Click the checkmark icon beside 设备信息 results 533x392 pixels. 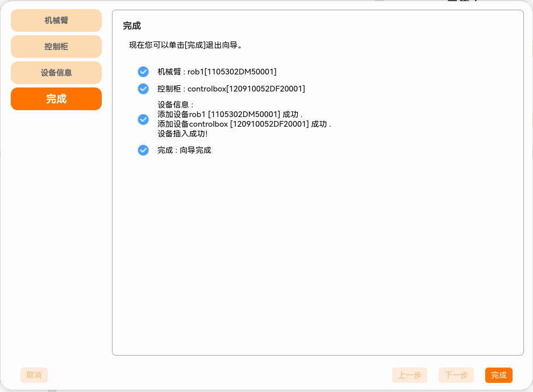(x=143, y=119)
